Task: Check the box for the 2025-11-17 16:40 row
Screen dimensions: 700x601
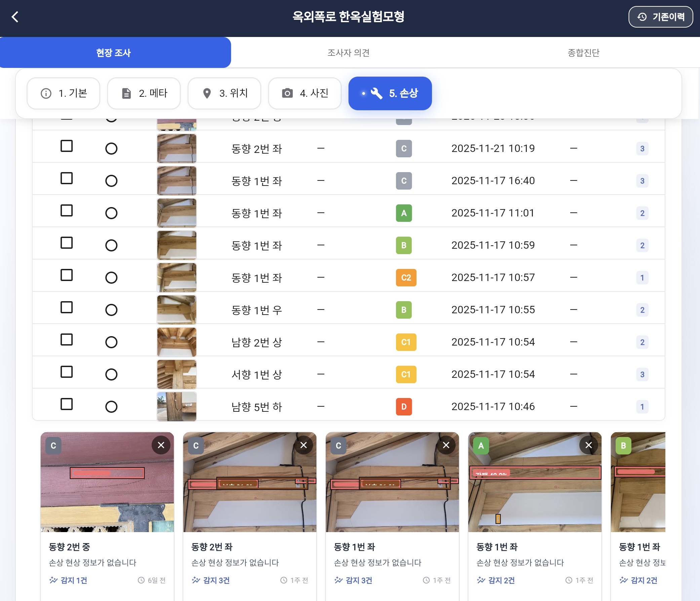Action: click(67, 178)
